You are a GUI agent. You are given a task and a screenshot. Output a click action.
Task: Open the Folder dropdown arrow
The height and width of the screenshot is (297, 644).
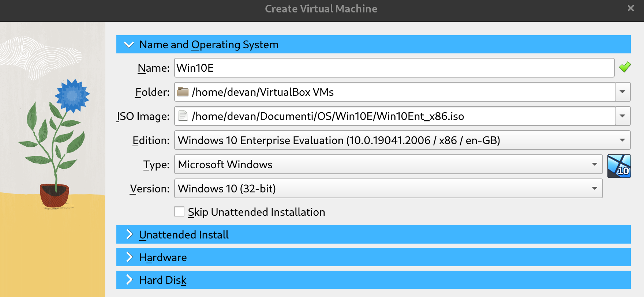point(622,92)
